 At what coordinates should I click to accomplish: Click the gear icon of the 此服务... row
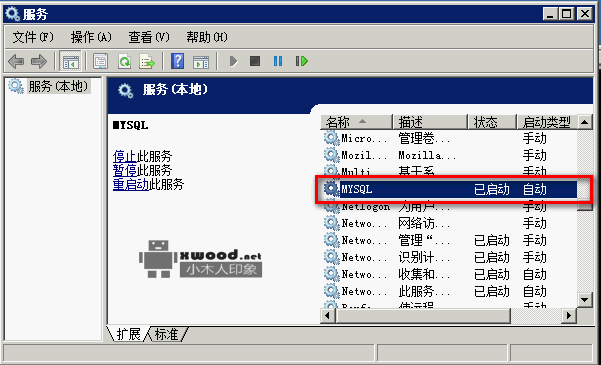(331, 291)
